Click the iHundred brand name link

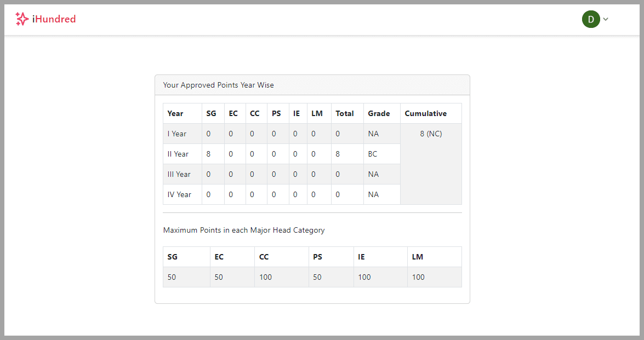(54, 19)
